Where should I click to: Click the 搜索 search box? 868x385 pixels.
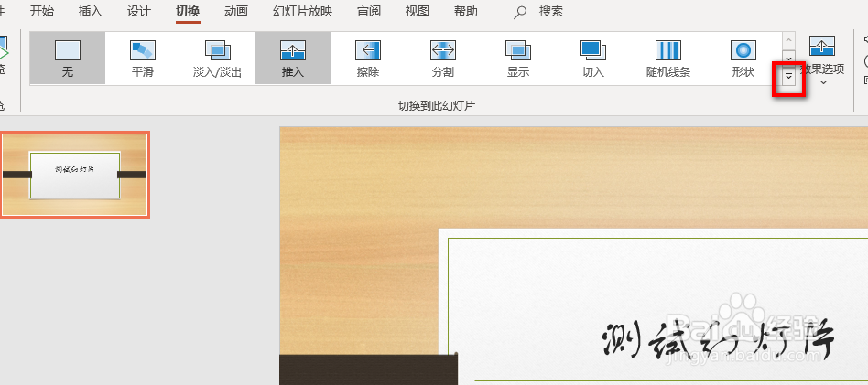[x=551, y=12]
